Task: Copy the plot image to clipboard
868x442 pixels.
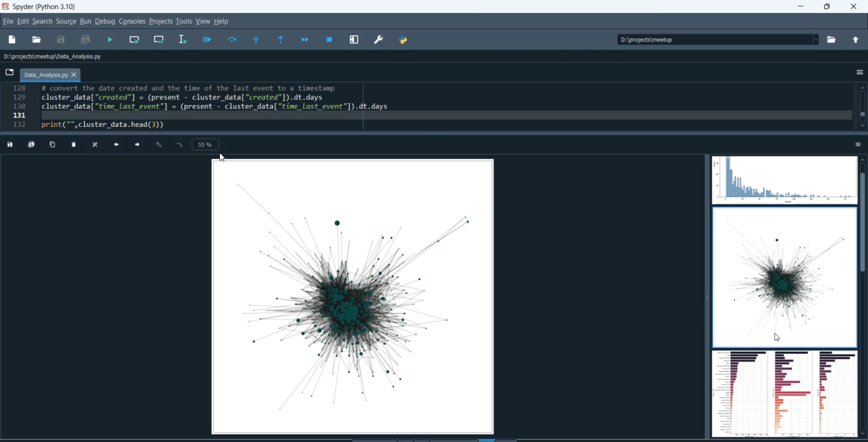Action: tap(53, 145)
